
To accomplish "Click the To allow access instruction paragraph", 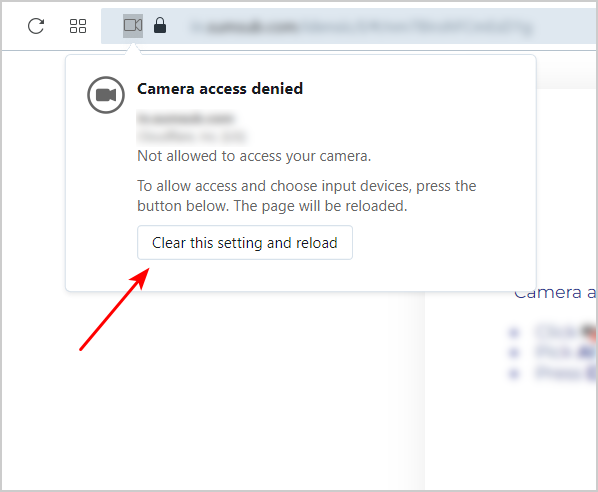I will tap(307, 196).
